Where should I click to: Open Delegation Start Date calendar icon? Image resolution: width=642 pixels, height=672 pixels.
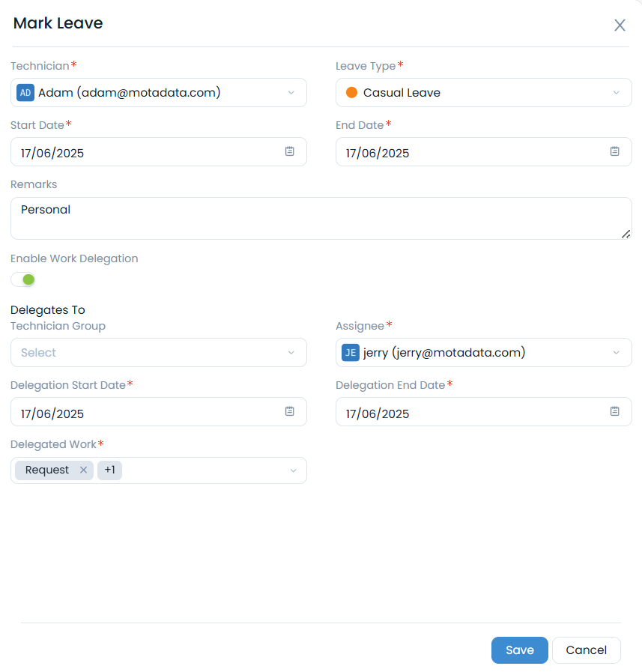coord(290,411)
